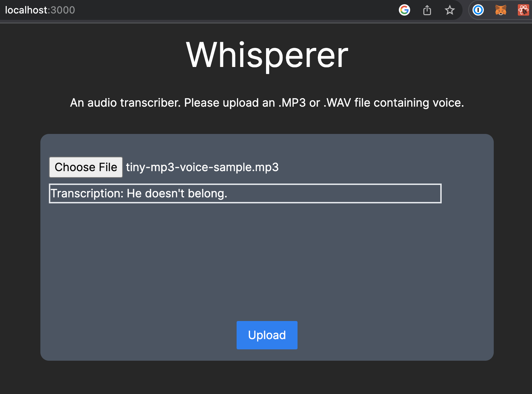Click the Choose File button
532x394 pixels.
coord(85,167)
